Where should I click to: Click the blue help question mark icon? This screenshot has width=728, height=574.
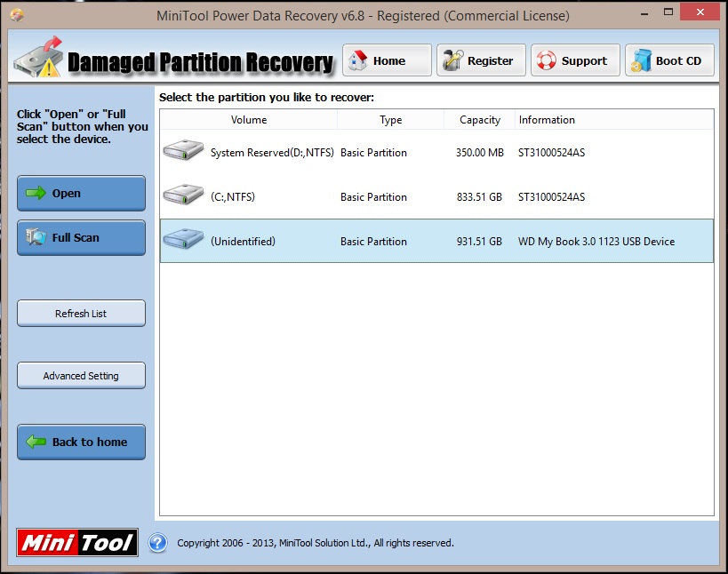click(158, 542)
